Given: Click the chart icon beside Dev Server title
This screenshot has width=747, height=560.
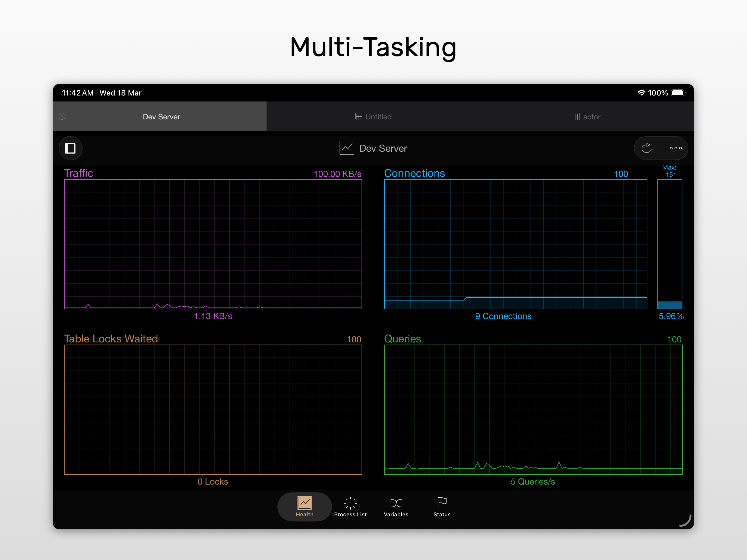Looking at the screenshot, I should pos(346,148).
